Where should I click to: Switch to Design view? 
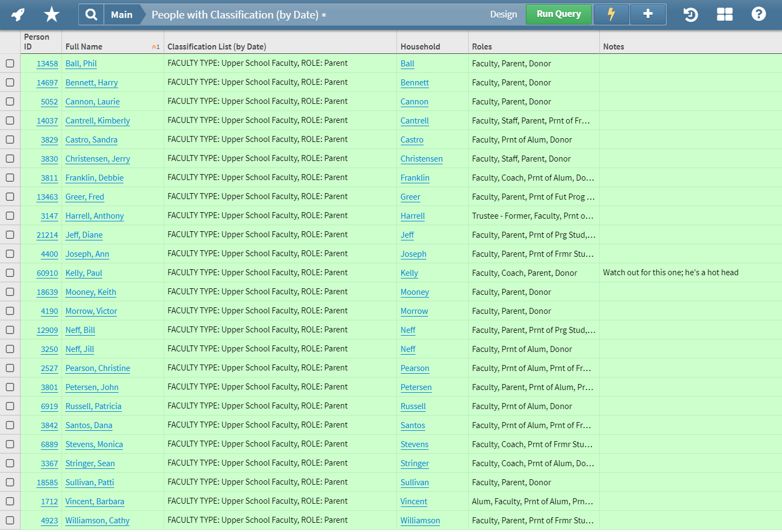coord(503,14)
